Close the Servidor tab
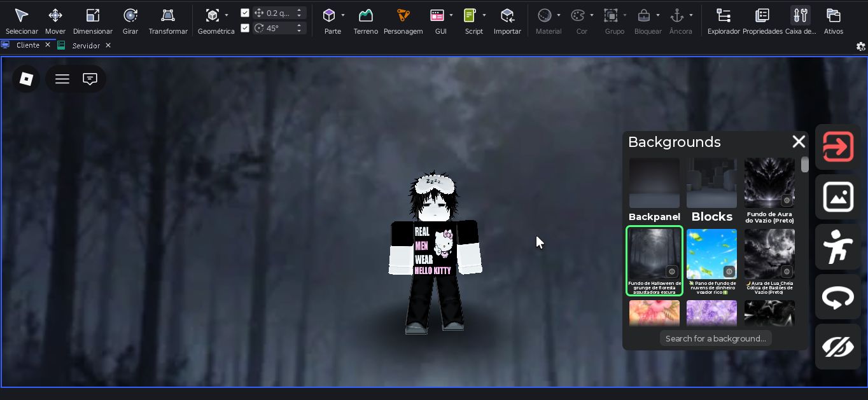This screenshot has height=400, width=868. 108,45
